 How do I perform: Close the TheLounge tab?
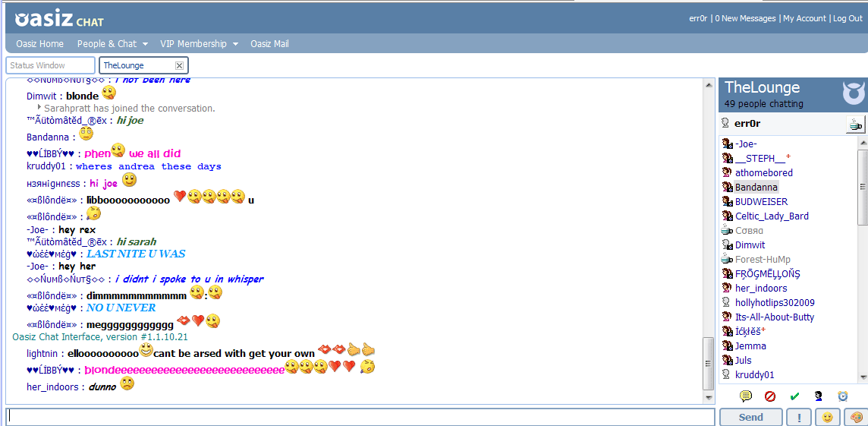coord(179,65)
